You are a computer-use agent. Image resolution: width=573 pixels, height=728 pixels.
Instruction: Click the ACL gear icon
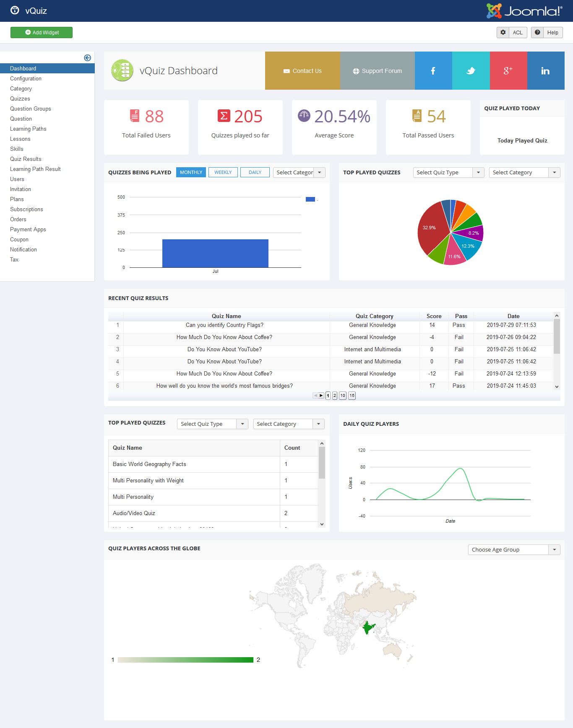(503, 32)
